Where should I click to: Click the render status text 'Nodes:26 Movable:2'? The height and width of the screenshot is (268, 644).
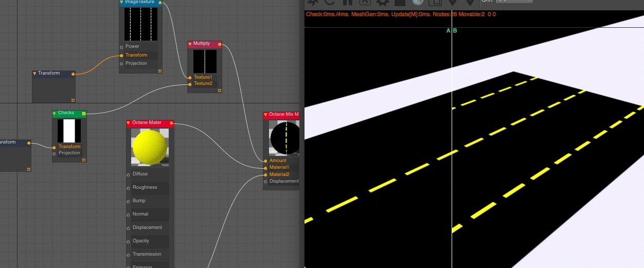[460, 14]
